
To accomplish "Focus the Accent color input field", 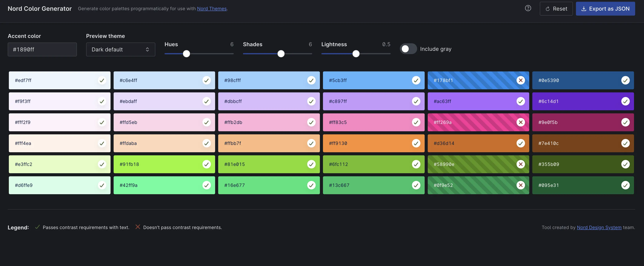I will click(x=42, y=49).
